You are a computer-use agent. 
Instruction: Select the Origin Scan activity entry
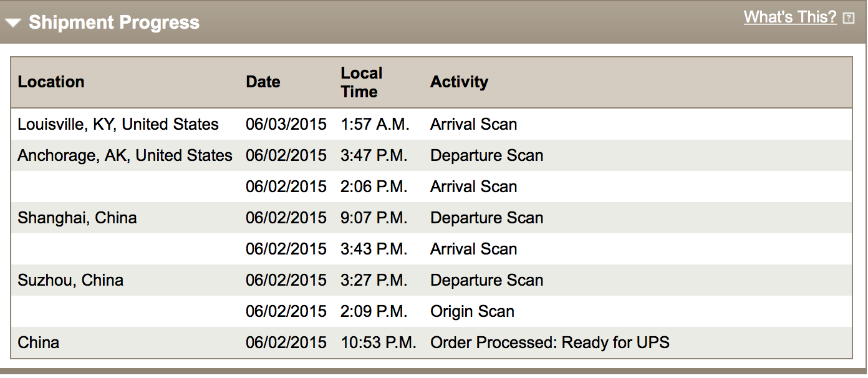[x=472, y=312]
